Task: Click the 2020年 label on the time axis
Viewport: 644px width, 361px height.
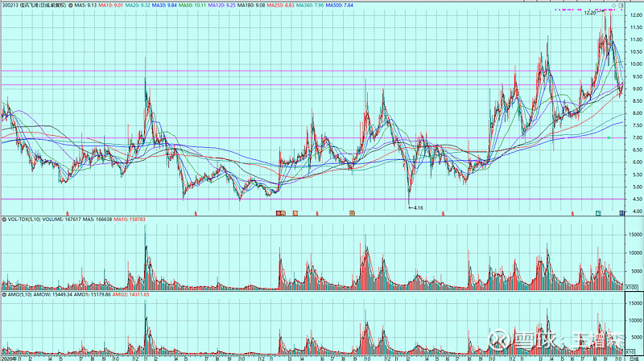Action: [10, 357]
